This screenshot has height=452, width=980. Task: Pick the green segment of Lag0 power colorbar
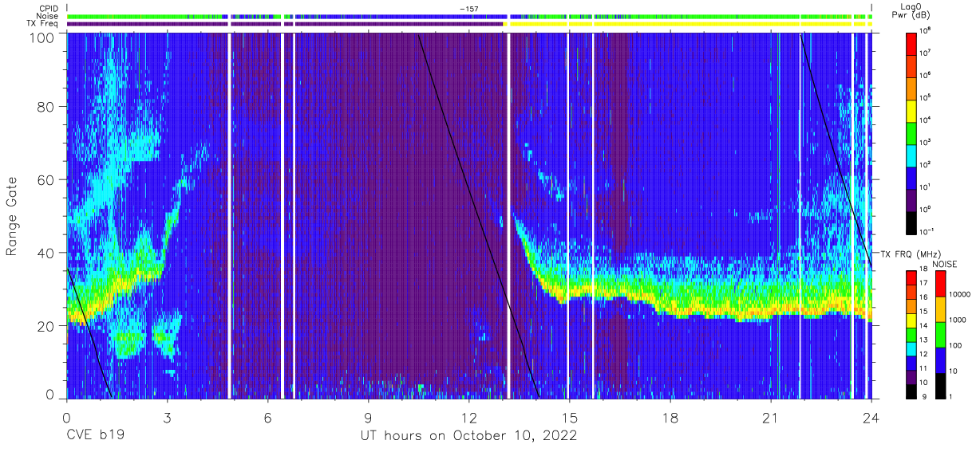[x=911, y=132]
